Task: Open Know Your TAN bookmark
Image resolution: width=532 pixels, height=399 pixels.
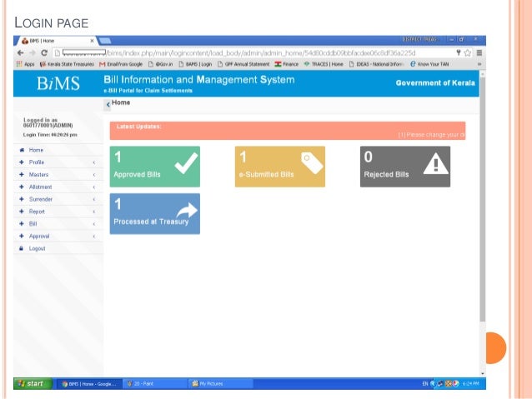Action: click(x=429, y=64)
